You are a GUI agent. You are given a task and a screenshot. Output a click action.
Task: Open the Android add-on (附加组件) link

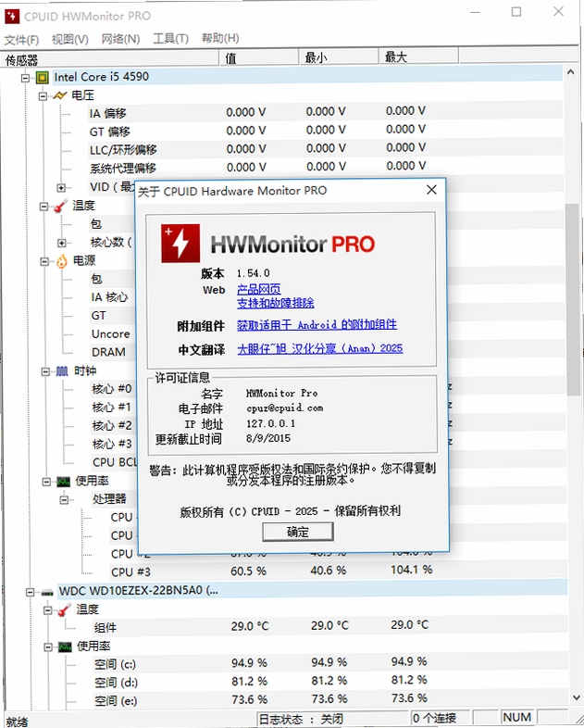[x=317, y=324]
